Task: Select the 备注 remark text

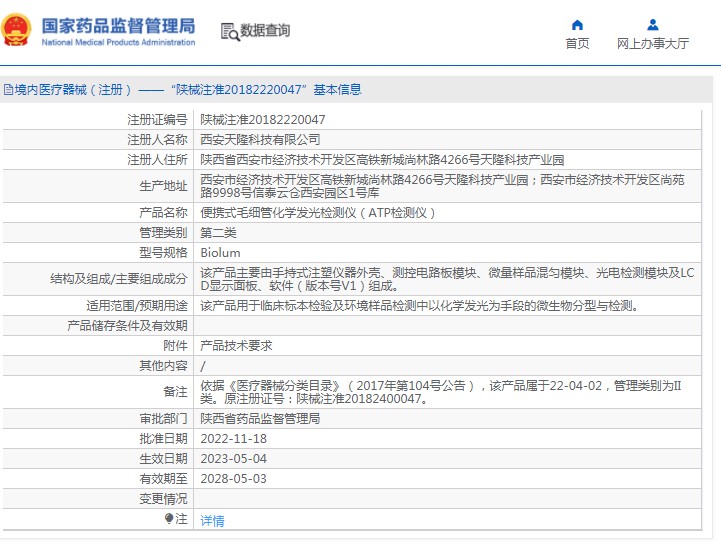Action: point(441,392)
